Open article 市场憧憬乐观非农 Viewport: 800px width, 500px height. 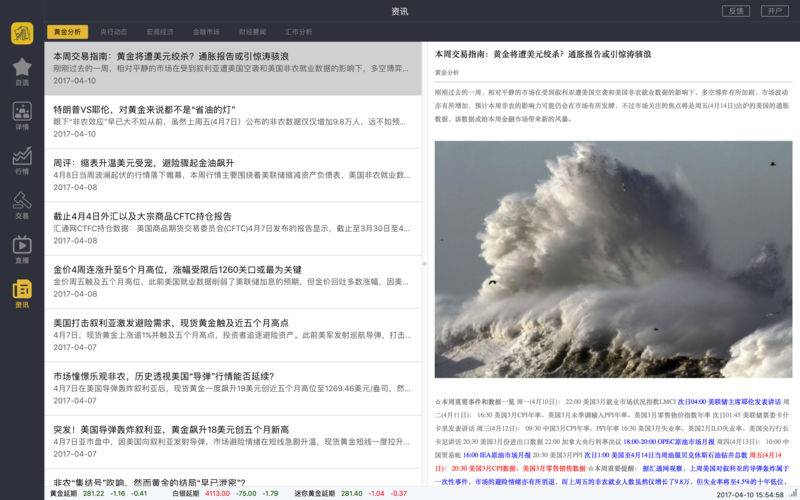pos(233,388)
